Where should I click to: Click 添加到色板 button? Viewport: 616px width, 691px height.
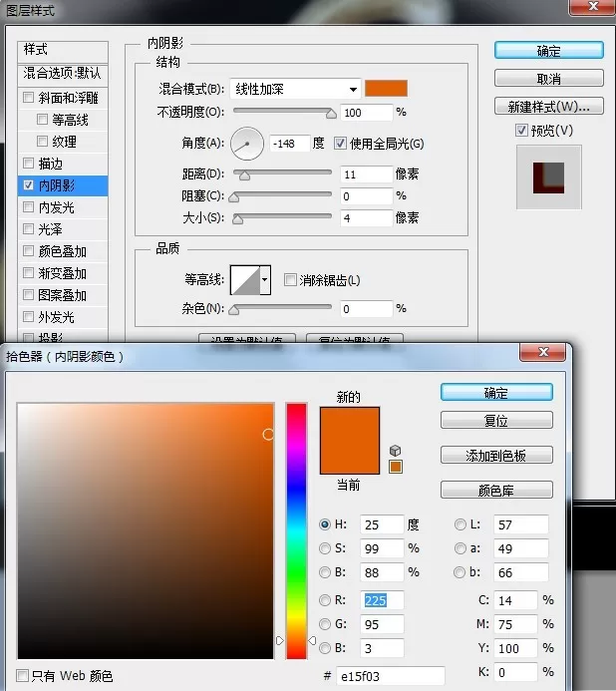(496, 456)
